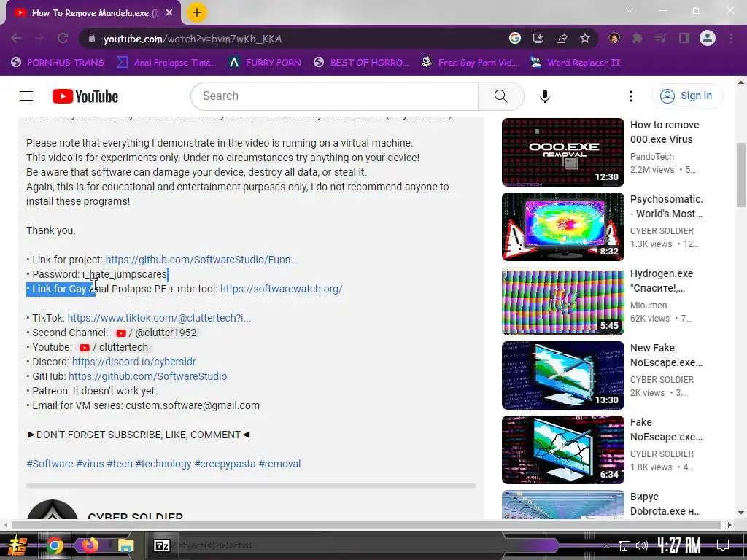Image resolution: width=747 pixels, height=560 pixels.
Task: Click the #removal hashtag
Action: (x=279, y=464)
